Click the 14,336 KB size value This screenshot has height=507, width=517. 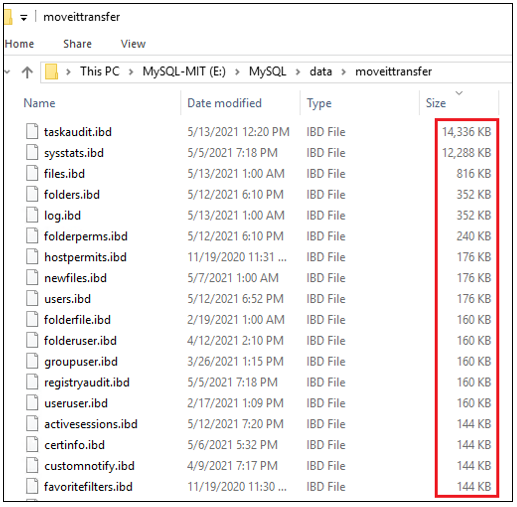click(x=466, y=132)
